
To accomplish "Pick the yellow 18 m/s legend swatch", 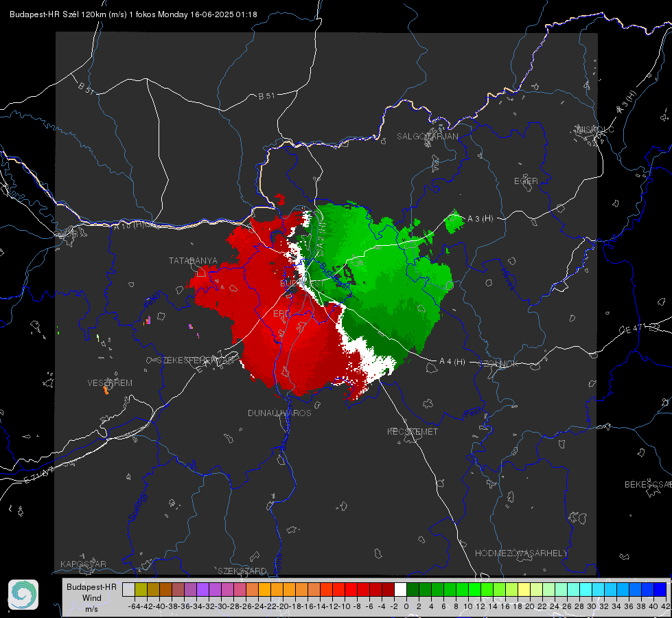I will 524,589.
